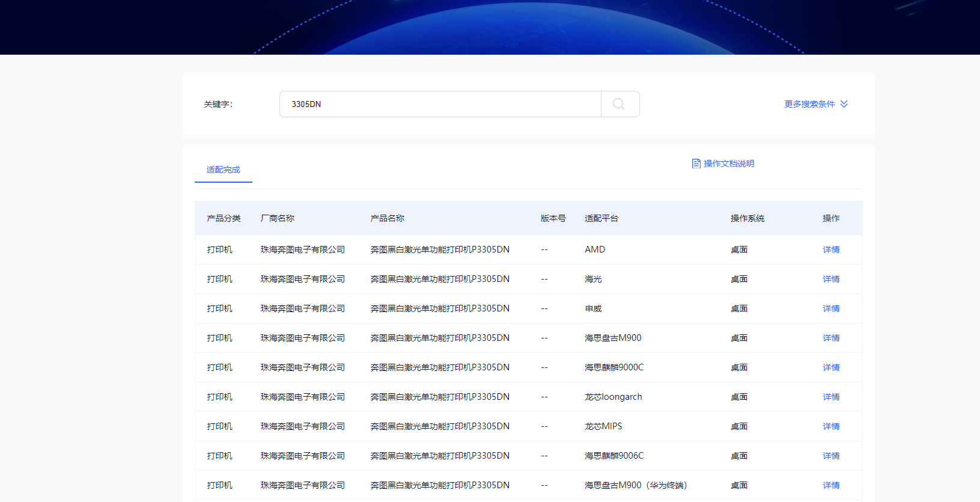Open the 操作文档说明 link
This screenshot has height=502, width=980.
729,164
